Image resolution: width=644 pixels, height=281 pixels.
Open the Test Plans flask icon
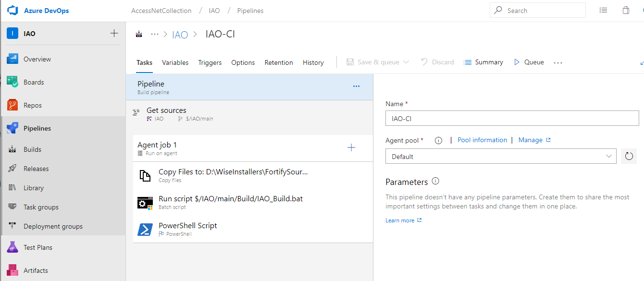click(x=12, y=247)
